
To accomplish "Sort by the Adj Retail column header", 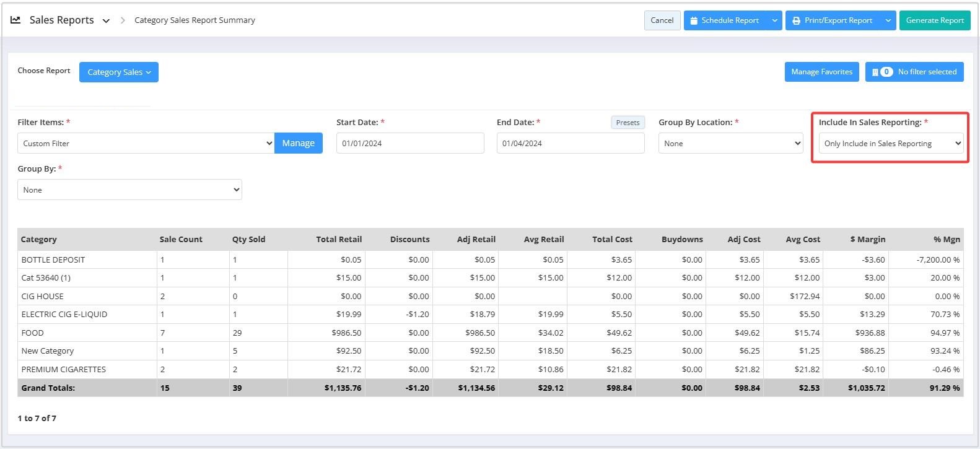I will click(x=476, y=239).
